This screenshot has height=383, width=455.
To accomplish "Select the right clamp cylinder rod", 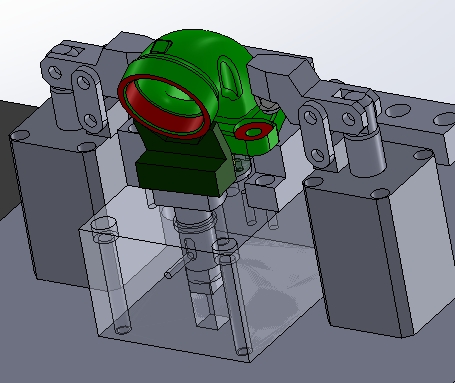I will tap(366, 152).
